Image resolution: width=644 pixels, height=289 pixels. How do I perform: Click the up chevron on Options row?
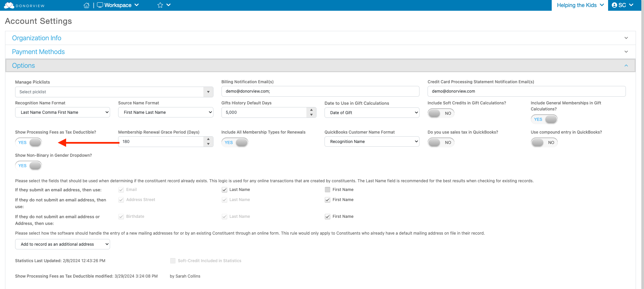point(626,65)
